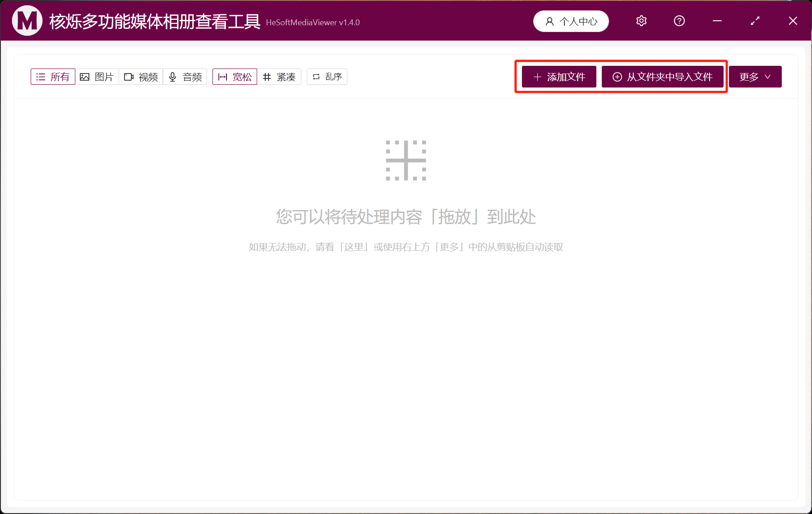Screen dimensions: 812x514
Task: Open the settings gear icon
Action: 641,21
